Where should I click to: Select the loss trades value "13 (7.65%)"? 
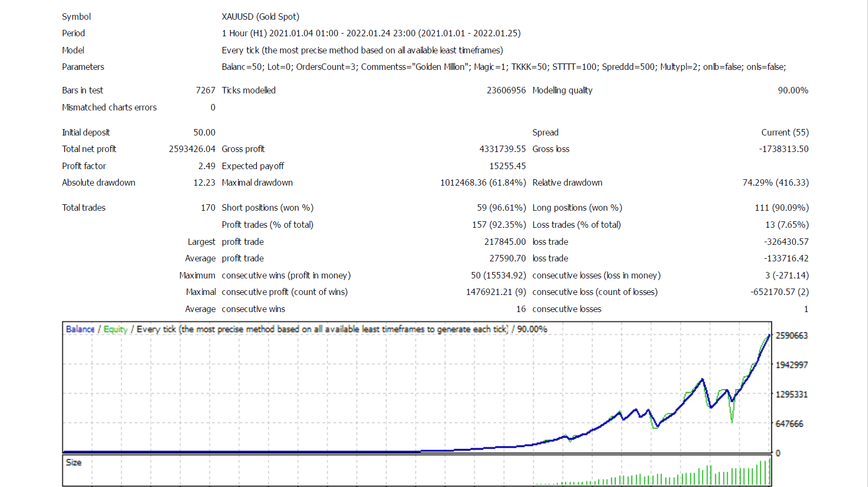787,225
